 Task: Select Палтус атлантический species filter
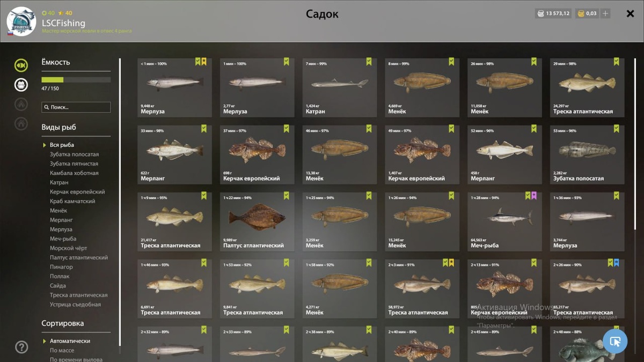[x=78, y=257]
